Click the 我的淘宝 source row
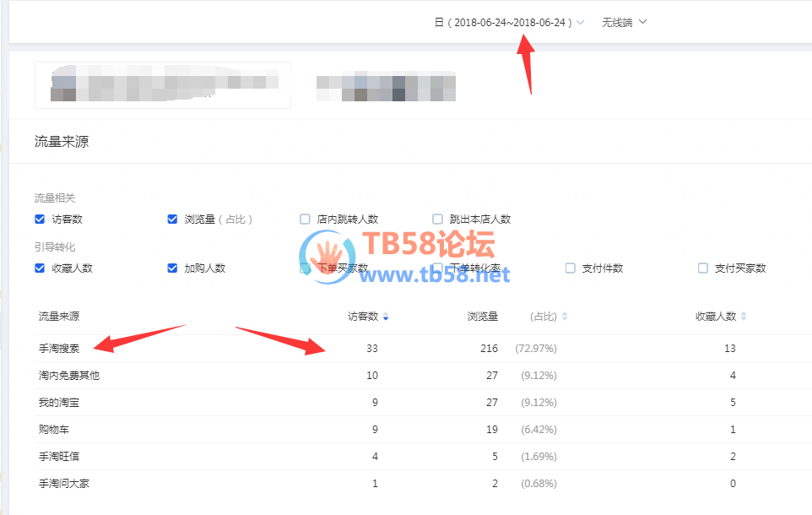The width and height of the screenshot is (812, 515). (59, 403)
